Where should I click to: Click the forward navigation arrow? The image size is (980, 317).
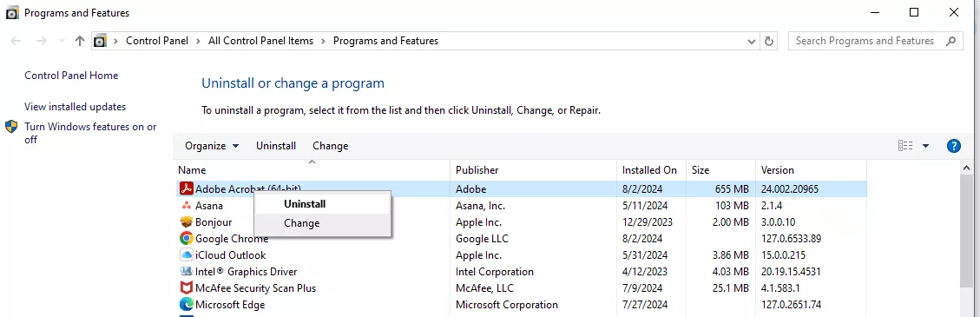[42, 42]
